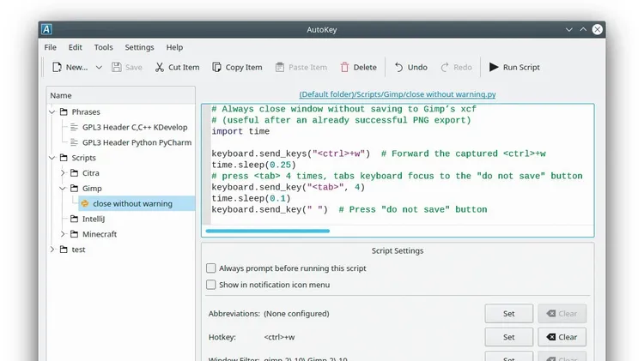
Task: Undo the last edit
Action: point(410,67)
